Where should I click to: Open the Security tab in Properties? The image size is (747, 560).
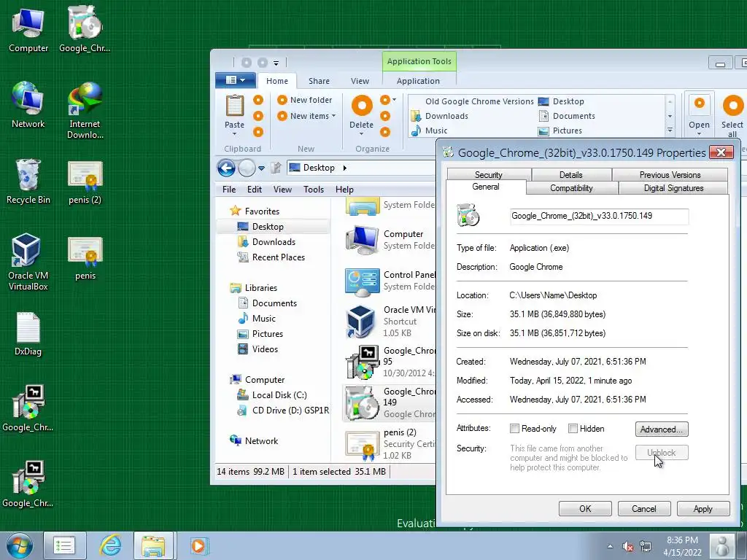(489, 175)
